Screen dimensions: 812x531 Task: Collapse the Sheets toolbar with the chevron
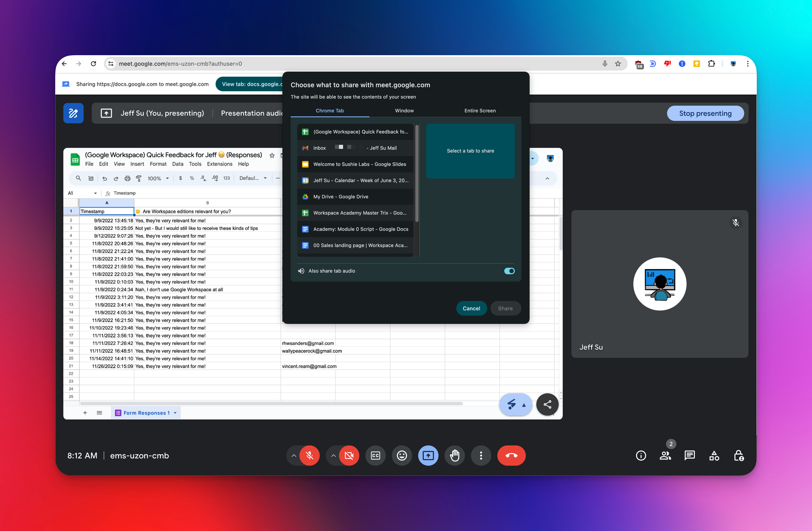(x=547, y=178)
